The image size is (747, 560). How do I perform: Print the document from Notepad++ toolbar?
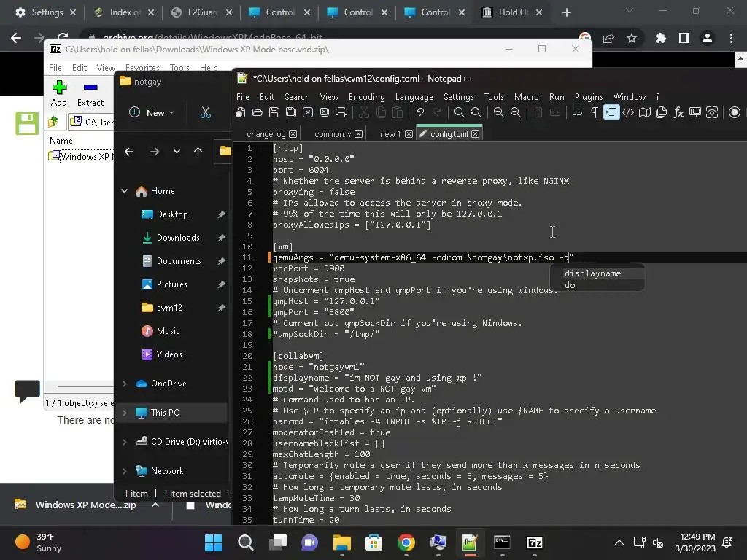click(341, 112)
